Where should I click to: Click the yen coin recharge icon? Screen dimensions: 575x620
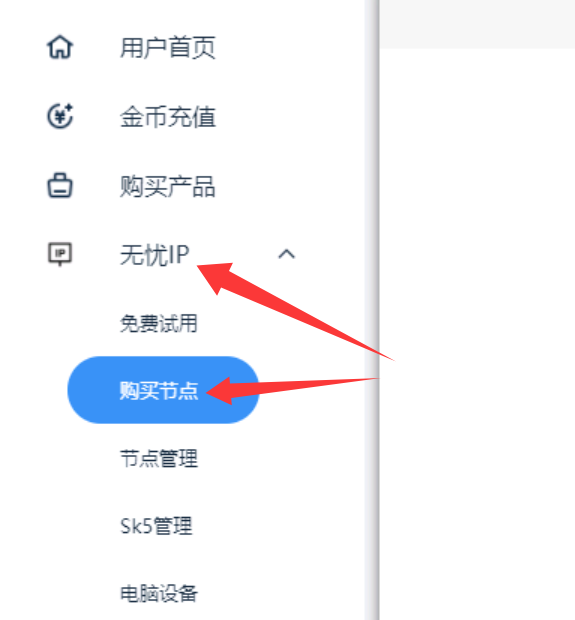click(x=60, y=116)
